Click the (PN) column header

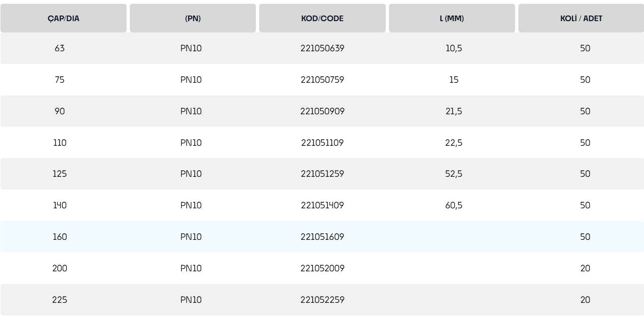[193, 18]
